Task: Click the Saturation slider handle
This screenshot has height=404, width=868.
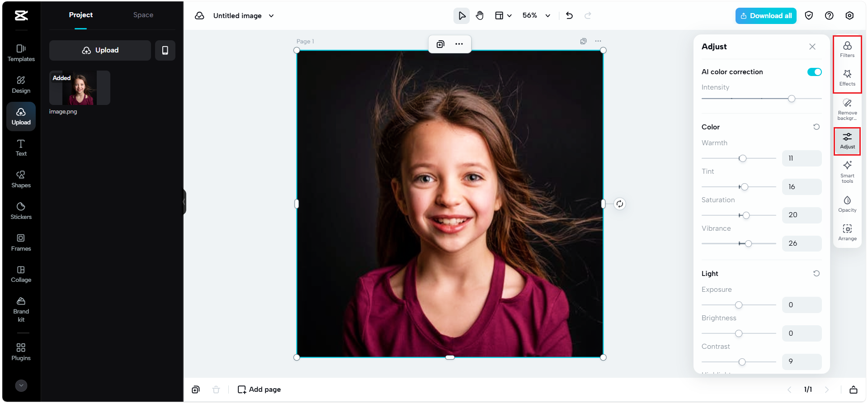Action: pos(746,215)
